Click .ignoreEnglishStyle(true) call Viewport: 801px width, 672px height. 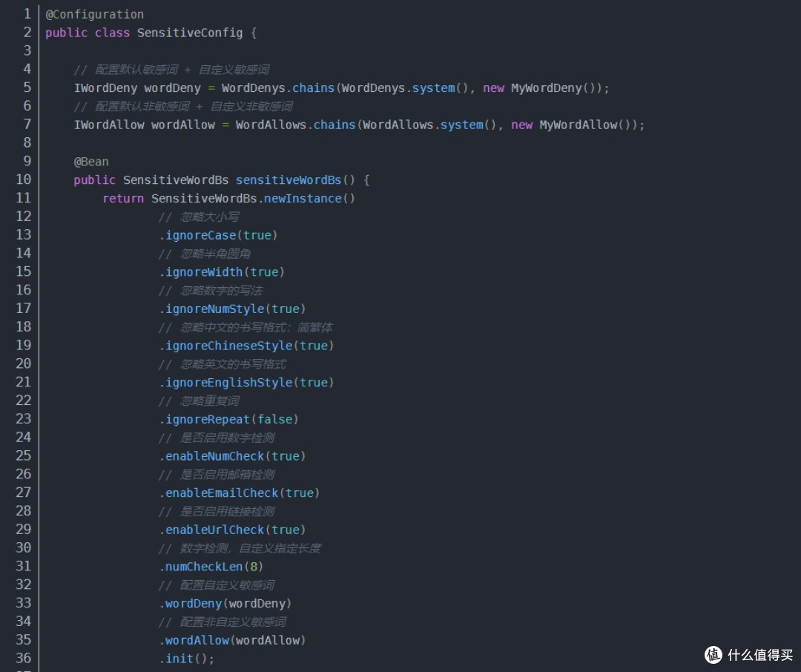(x=246, y=382)
